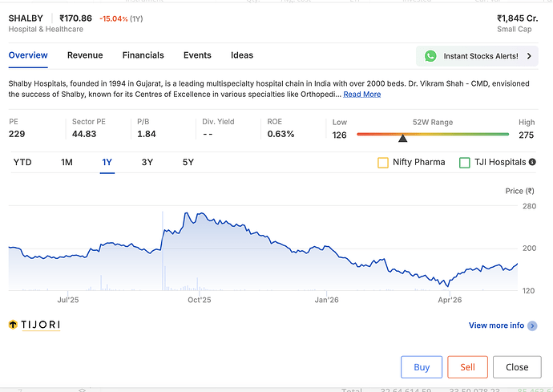This screenshot has height=392, width=553.
Task: Select the 5Y chart range
Action: 188,162
